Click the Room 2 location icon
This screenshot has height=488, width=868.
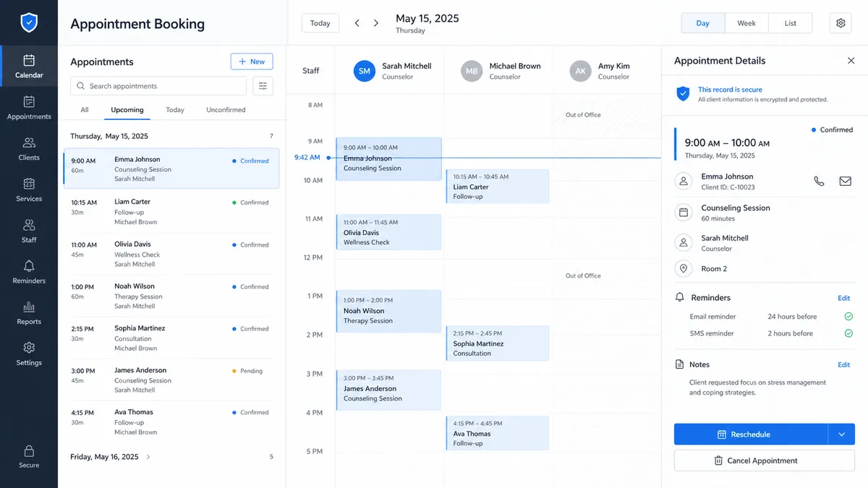(683, 268)
